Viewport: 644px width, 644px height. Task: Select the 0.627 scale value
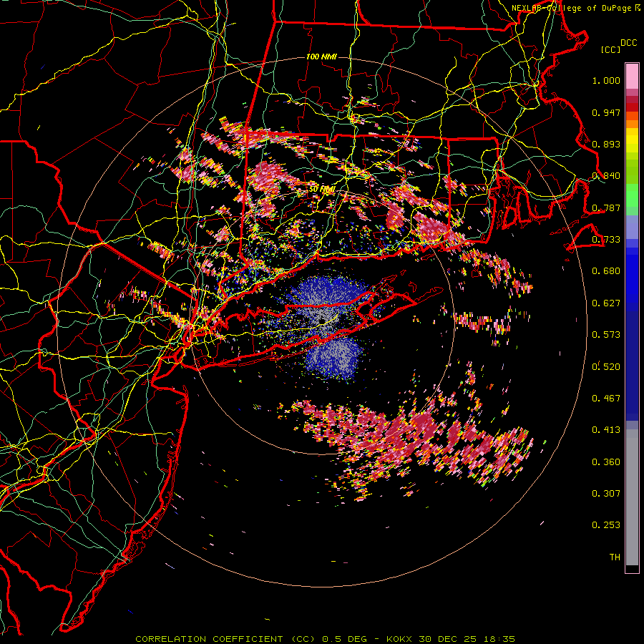tap(606, 303)
